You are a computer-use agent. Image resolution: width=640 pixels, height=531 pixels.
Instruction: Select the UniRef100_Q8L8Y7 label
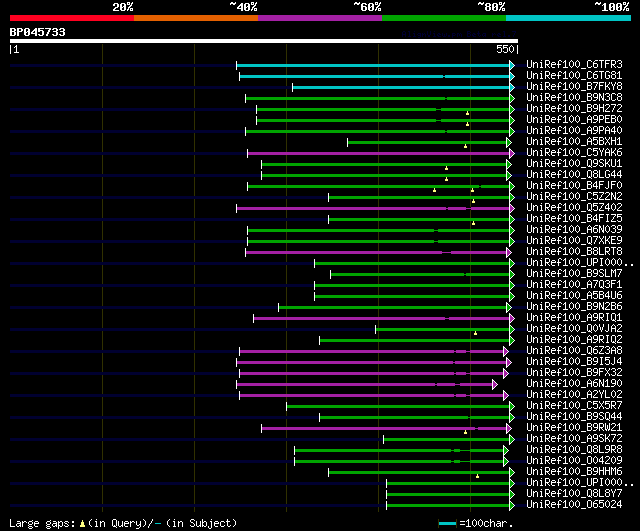point(574,494)
